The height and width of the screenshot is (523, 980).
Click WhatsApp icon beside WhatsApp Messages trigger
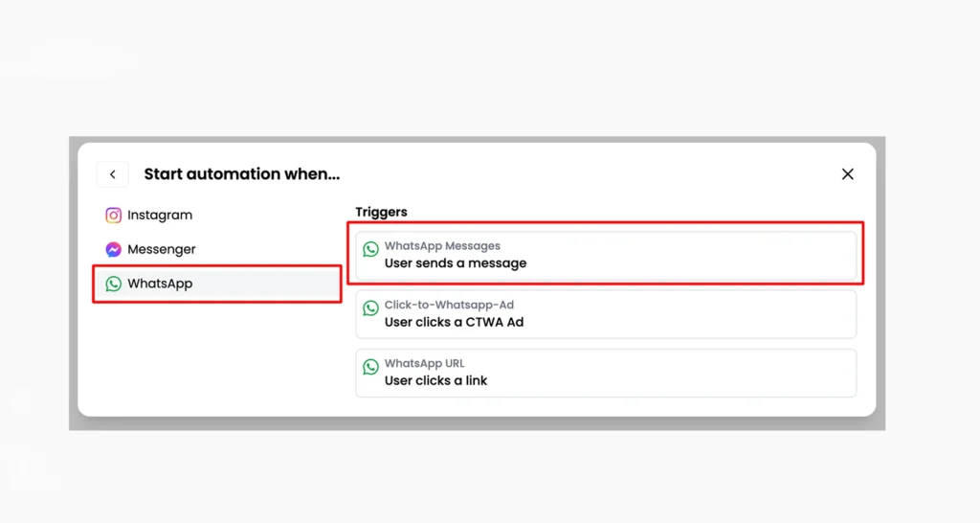370,250
